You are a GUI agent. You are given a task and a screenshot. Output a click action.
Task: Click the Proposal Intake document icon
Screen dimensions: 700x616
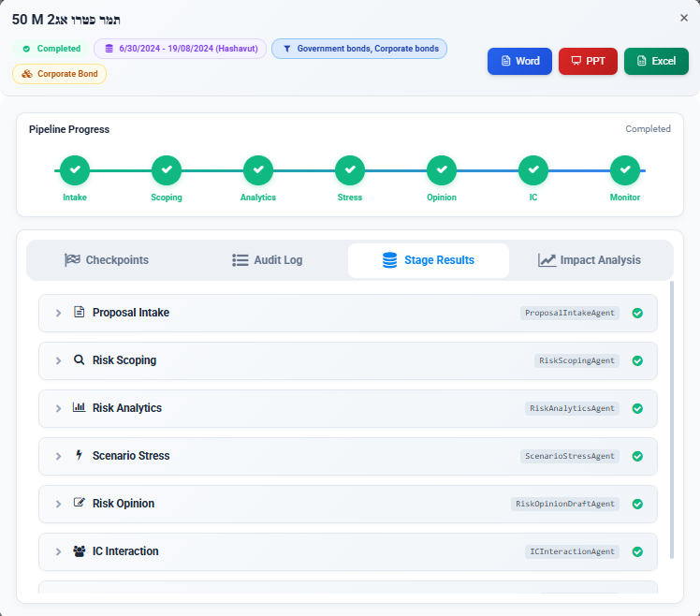[x=79, y=312]
